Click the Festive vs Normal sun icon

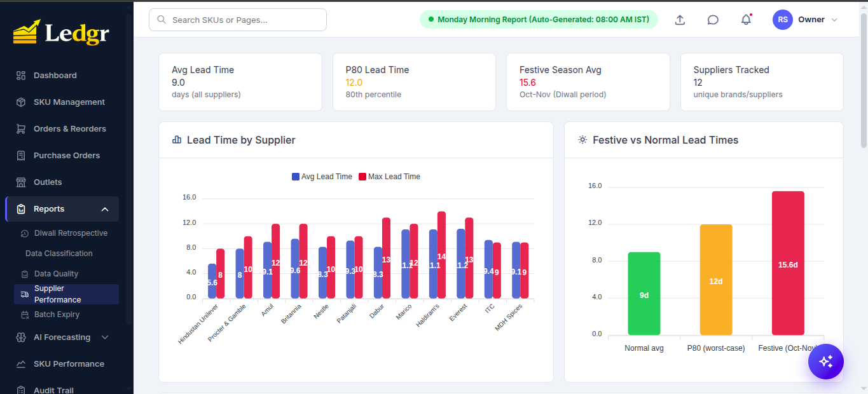pyautogui.click(x=582, y=140)
